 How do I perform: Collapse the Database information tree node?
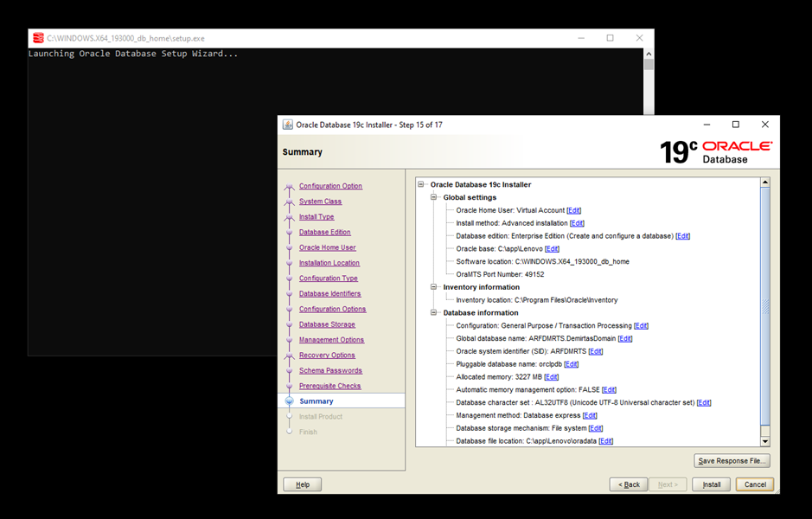coord(433,313)
